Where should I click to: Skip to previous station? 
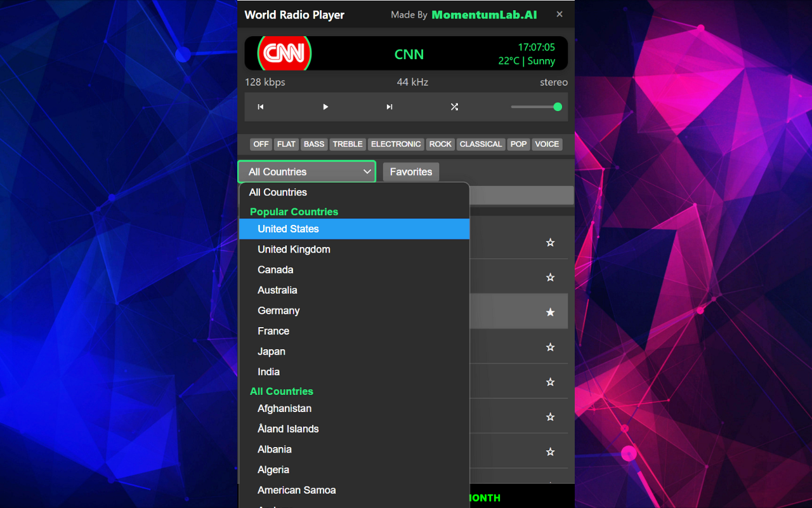[x=260, y=107]
